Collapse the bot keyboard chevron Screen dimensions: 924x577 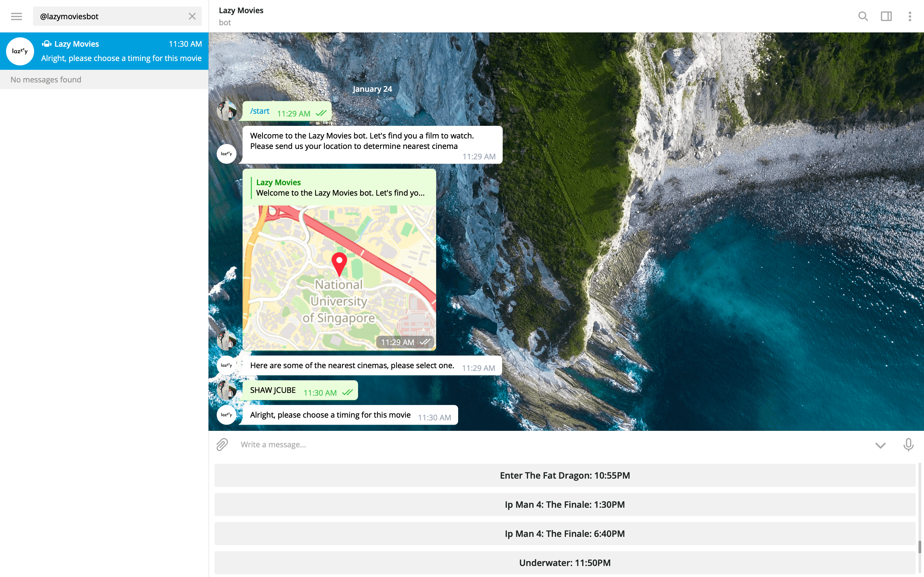point(881,445)
